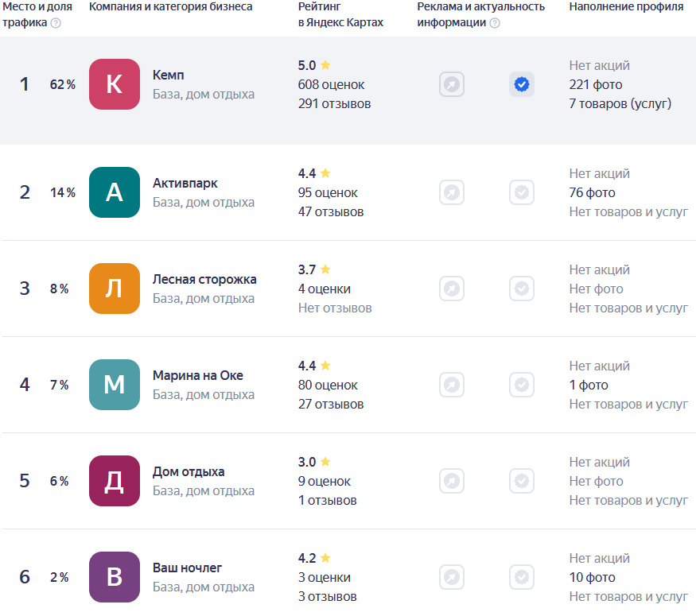Click '95 оценок' in the Активпарк row

(328, 192)
